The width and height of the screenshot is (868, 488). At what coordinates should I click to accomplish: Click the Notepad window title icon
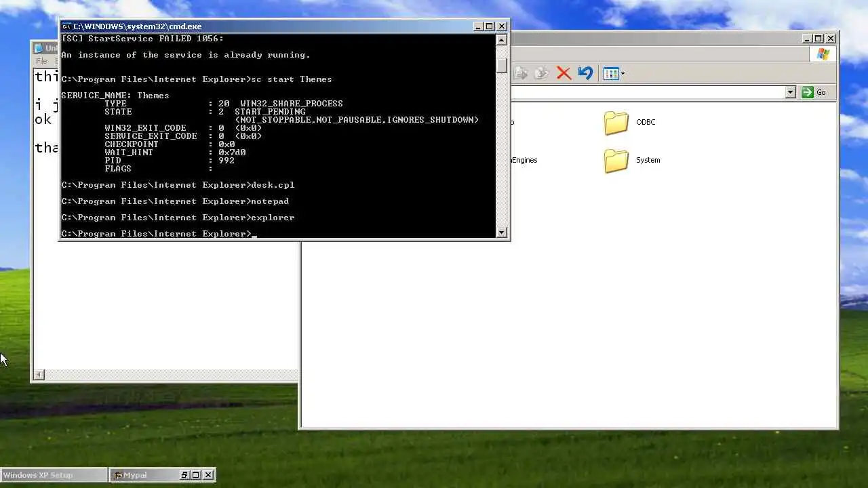pos(39,48)
